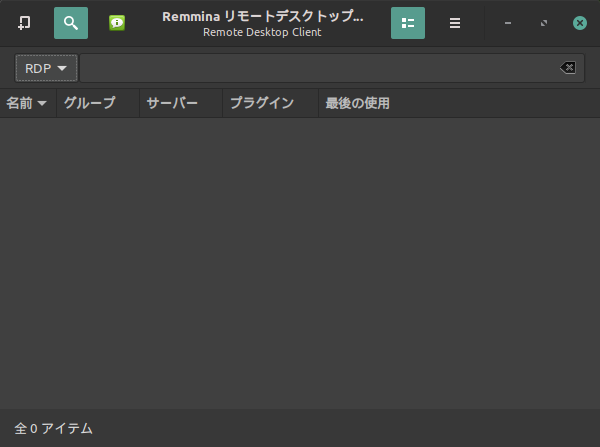Toggle the search bar button
The width and height of the screenshot is (600, 447).
71,23
